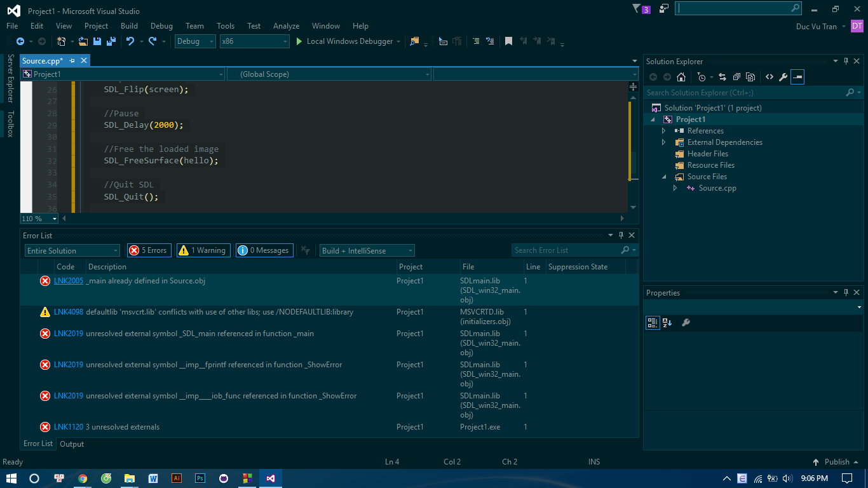Click the Undo arrow icon
Image resolution: width=868 pixels, height=488 pixels.
(x=130, y=41)
